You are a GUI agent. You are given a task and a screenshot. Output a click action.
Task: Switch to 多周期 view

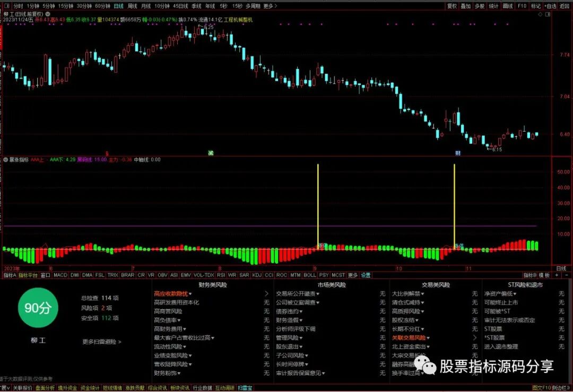[253, 6]
